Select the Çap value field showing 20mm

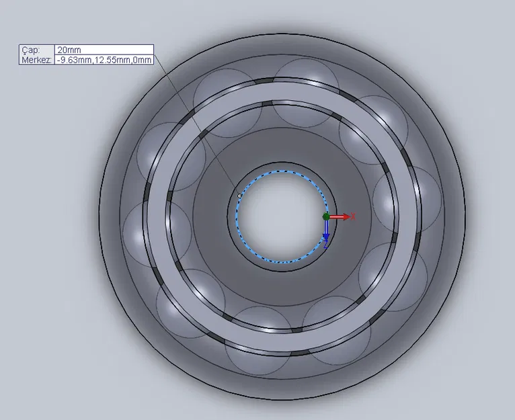pos(104,50)
